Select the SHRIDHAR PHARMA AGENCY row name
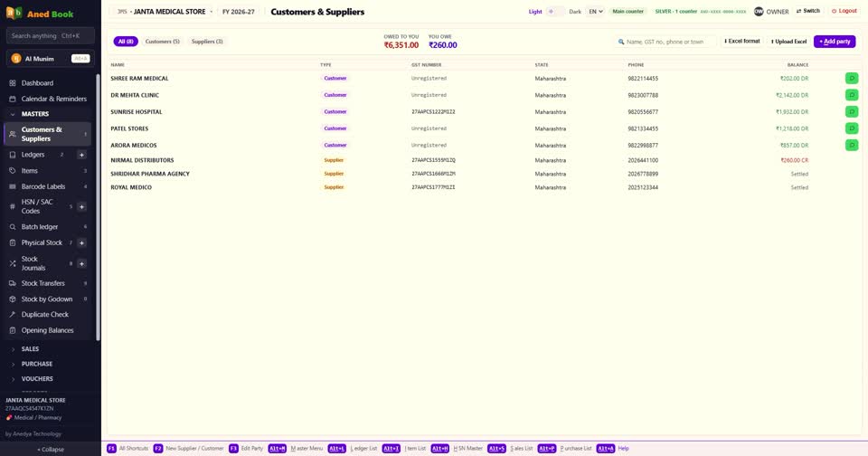 click(150, 174)
